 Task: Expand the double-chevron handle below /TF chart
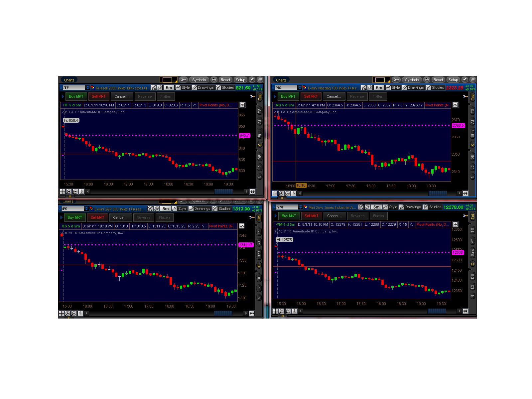[70, 197]
